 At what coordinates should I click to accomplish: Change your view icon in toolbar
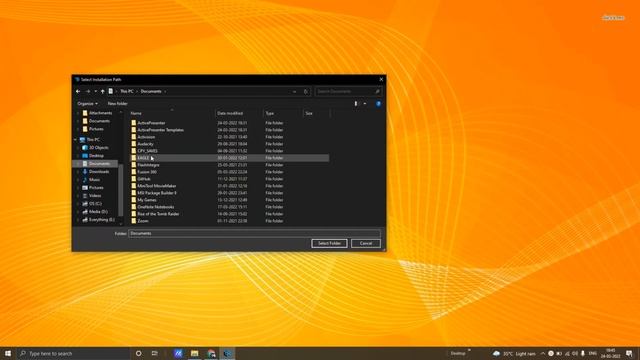[x=356, y=104]
